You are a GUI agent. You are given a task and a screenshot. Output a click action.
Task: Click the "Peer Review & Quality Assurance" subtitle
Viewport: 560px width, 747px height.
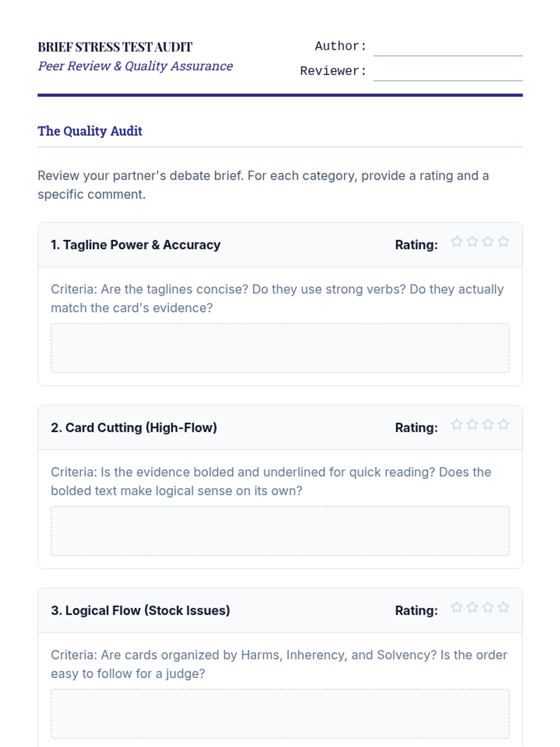135,66
